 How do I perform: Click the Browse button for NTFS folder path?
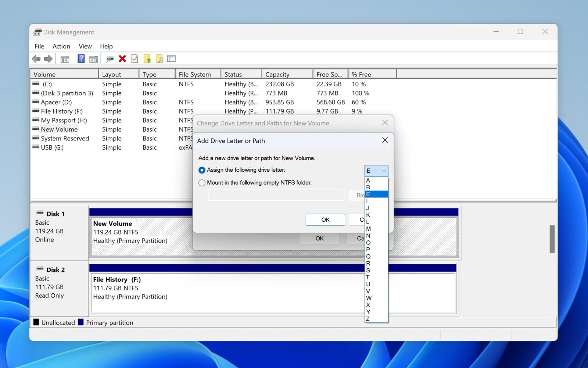coord(362,195)
